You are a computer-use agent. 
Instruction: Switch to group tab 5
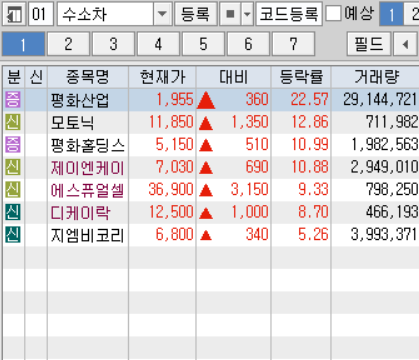pyautogui.click(x=203, y=44)
